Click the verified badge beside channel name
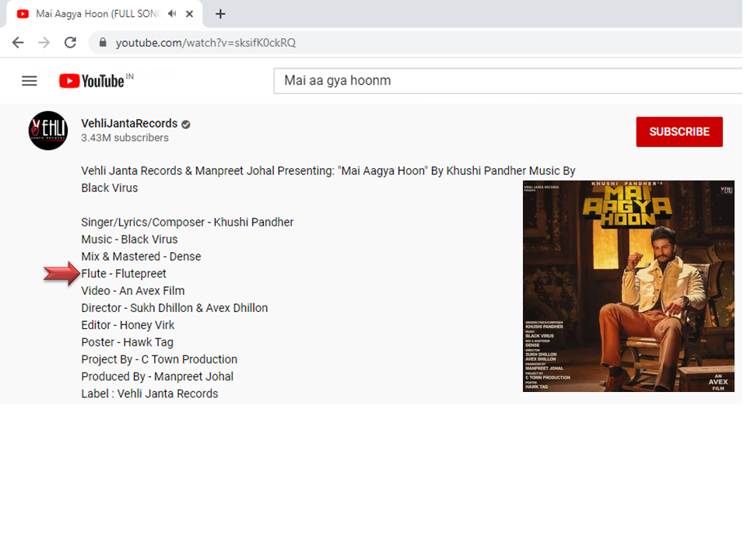This screenshot has width=747, height=560. pyautogui.click(x=186, y=124)
